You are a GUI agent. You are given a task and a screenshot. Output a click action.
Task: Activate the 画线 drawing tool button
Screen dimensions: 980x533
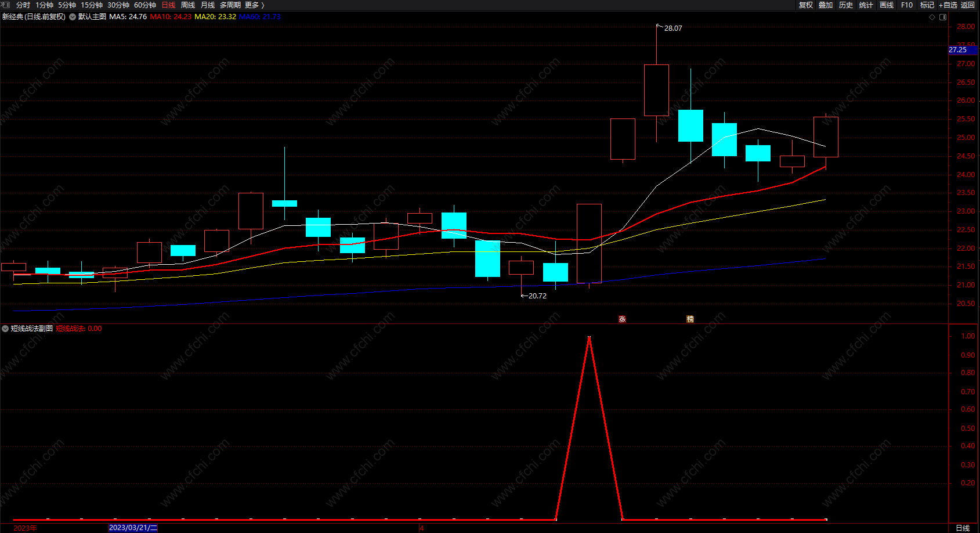pyautogui.click(x=887, y=5)
